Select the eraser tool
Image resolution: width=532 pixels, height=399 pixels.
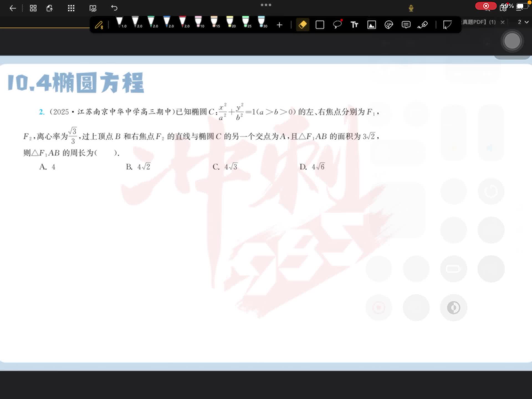pos(303,25)
